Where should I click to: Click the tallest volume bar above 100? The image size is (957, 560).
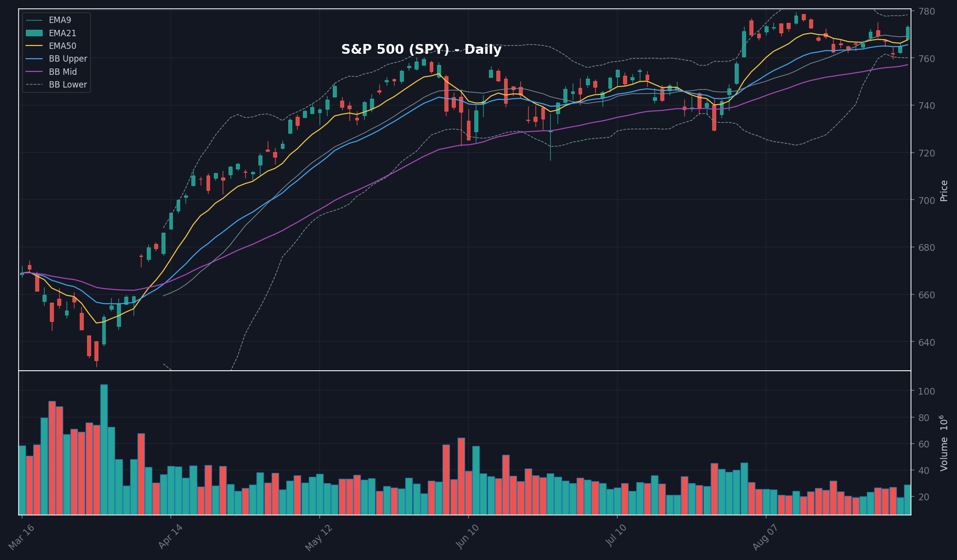coord(104,449)
